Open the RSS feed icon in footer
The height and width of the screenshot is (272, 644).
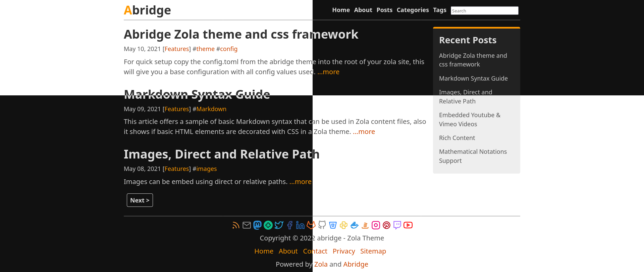[236, 225]
